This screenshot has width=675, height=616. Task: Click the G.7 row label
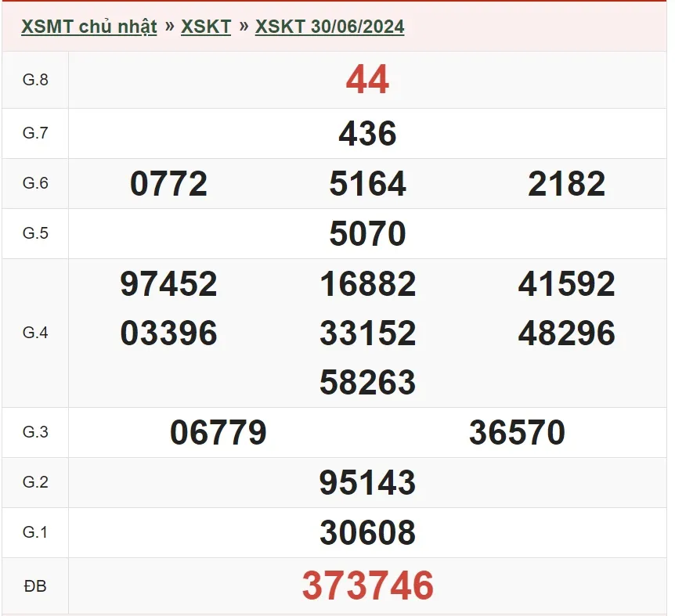click(35, 133)
